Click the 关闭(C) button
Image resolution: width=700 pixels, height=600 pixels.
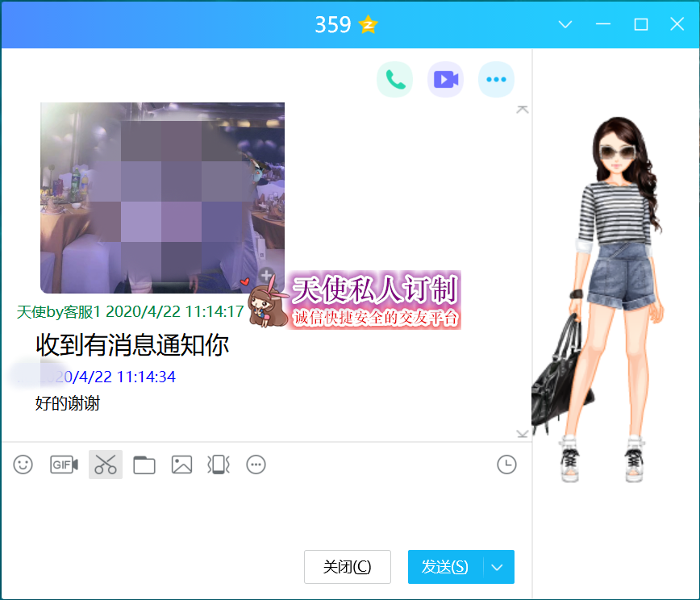[x=347, y=567]
